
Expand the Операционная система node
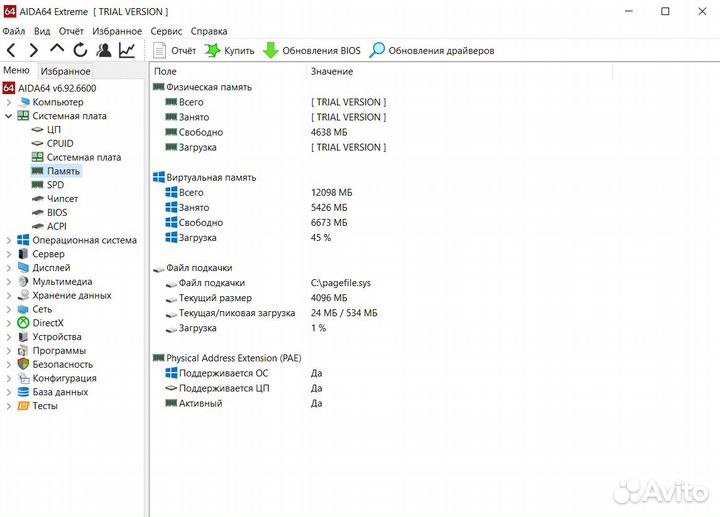pos(9,240)
